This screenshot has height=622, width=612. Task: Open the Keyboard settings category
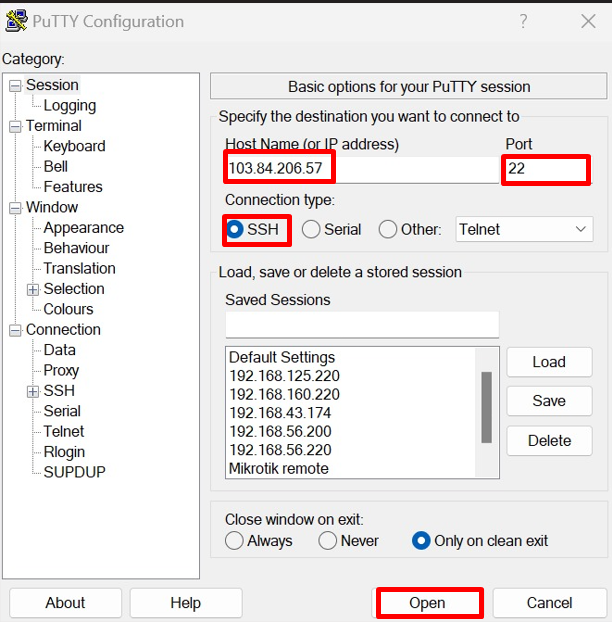pyautogui.click(x=75, y=146)
